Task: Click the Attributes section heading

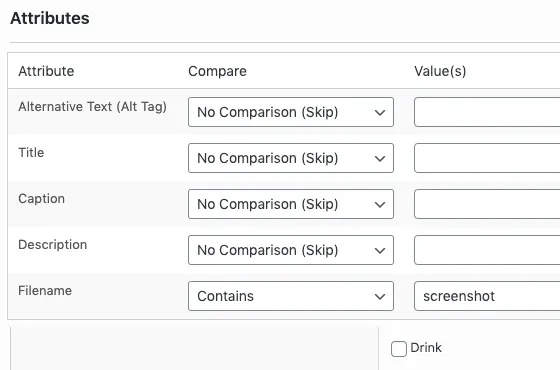Action: [50, 18]
